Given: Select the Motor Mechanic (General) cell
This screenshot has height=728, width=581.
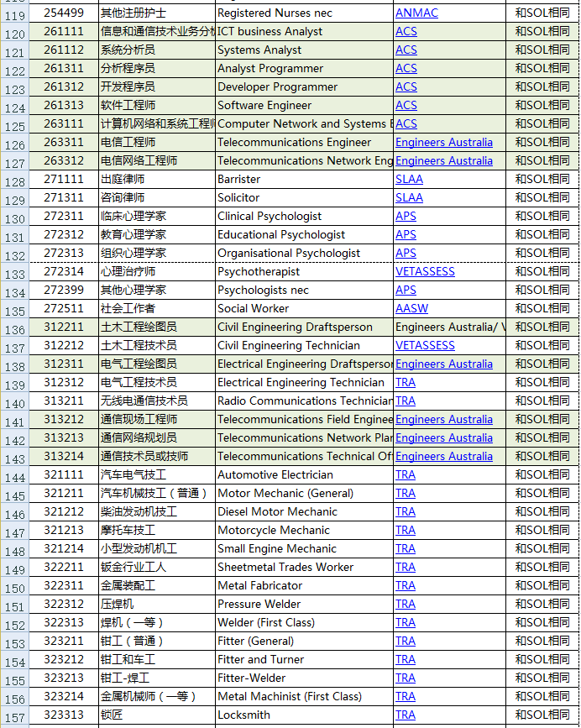Looking at the screenshot, I should [305, 493].
